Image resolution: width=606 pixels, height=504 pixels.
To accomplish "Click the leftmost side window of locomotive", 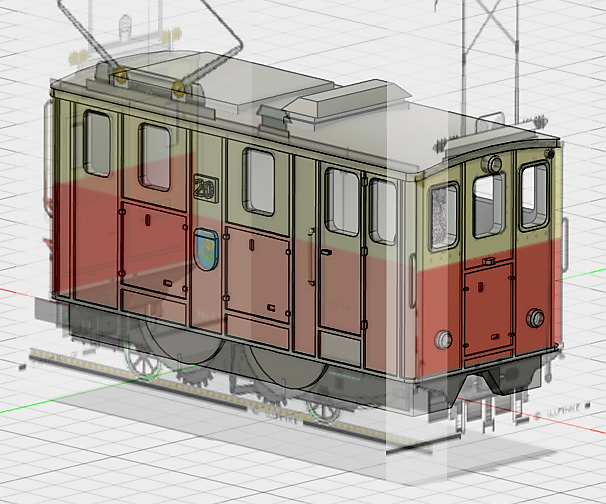I will (97, 143).
